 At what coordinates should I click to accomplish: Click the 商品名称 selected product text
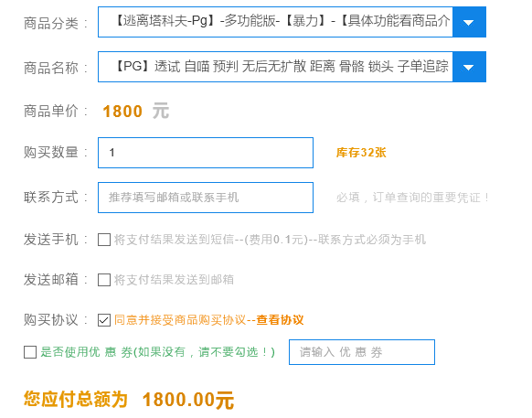[281, 66]
